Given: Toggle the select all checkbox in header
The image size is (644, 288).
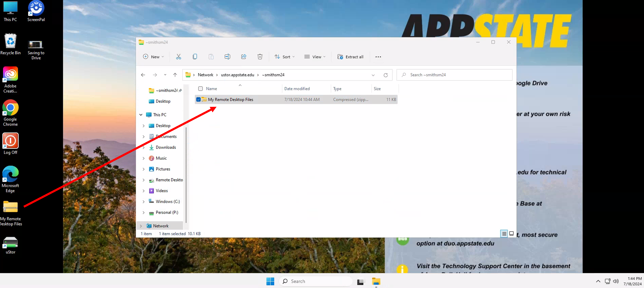Looking at the screenshot, I should coord(200,89).
